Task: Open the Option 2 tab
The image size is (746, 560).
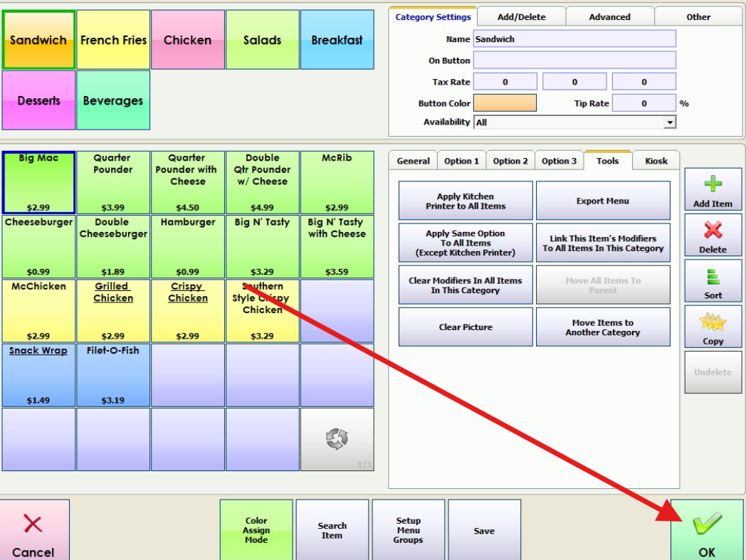Action: [x=510, y=161]
